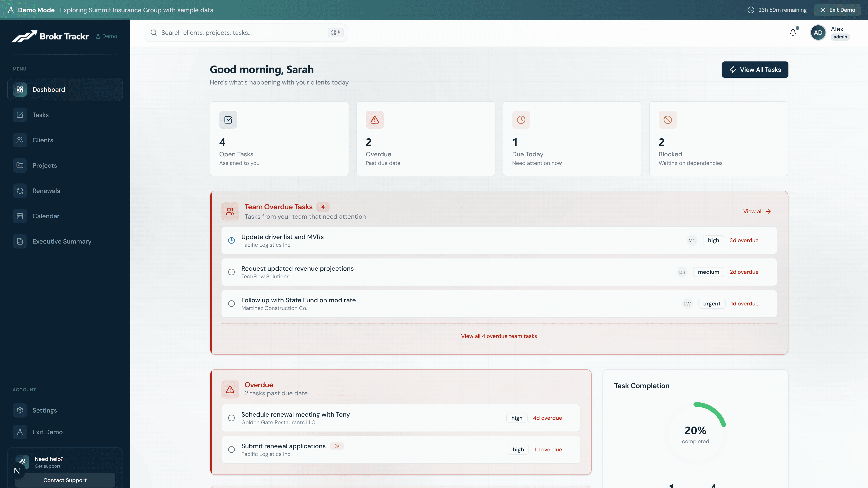Viewport: 868px width, 488px height.
Task: Open the notifications bell
Action: click(x=793, y=32)
